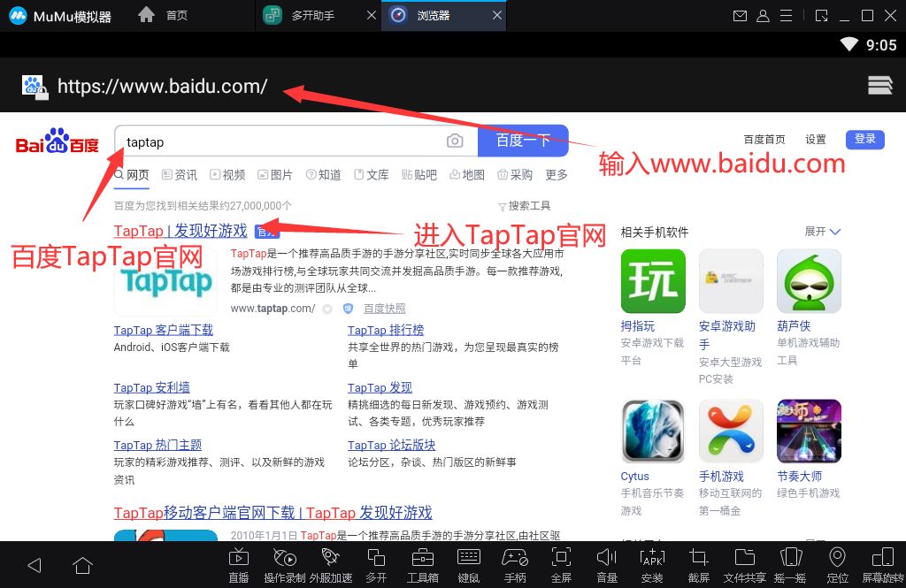Open 百度首页 link

pos(764,139)
